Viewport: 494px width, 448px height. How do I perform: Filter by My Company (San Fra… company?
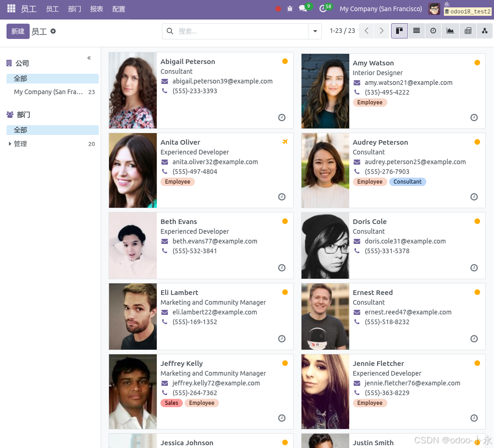52,92
